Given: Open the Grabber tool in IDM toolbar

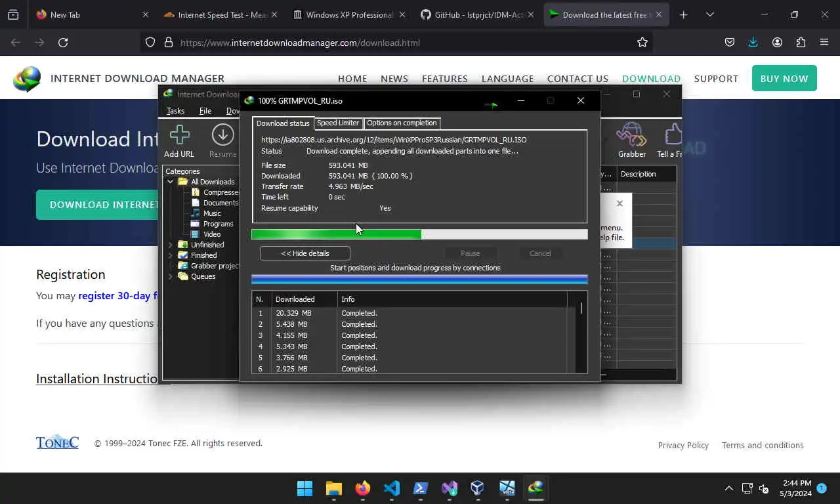Looking at the screenshot, I should pos(632,135).
